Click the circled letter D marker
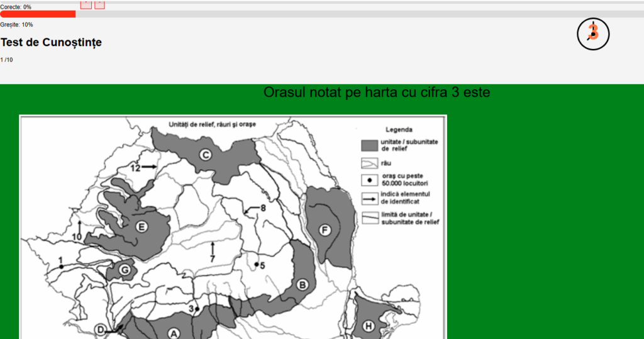Viewport: 644px width, 339px height. click(101, 330)
